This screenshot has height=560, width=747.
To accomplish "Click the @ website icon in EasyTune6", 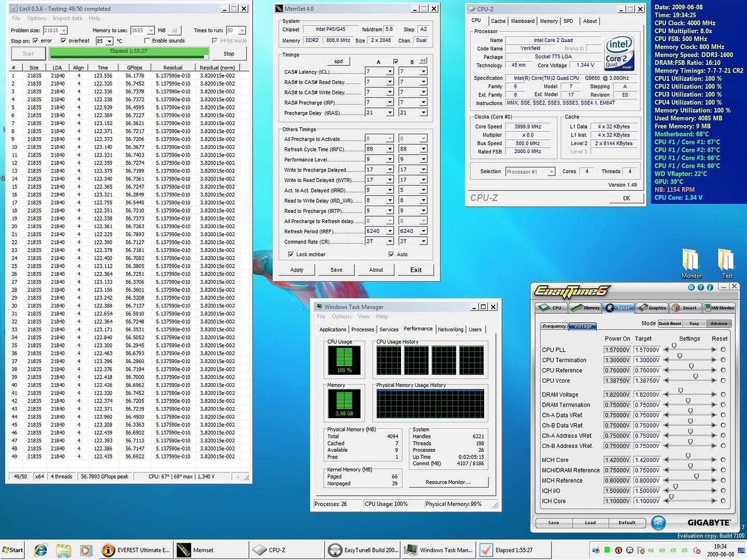I will 691,287.
